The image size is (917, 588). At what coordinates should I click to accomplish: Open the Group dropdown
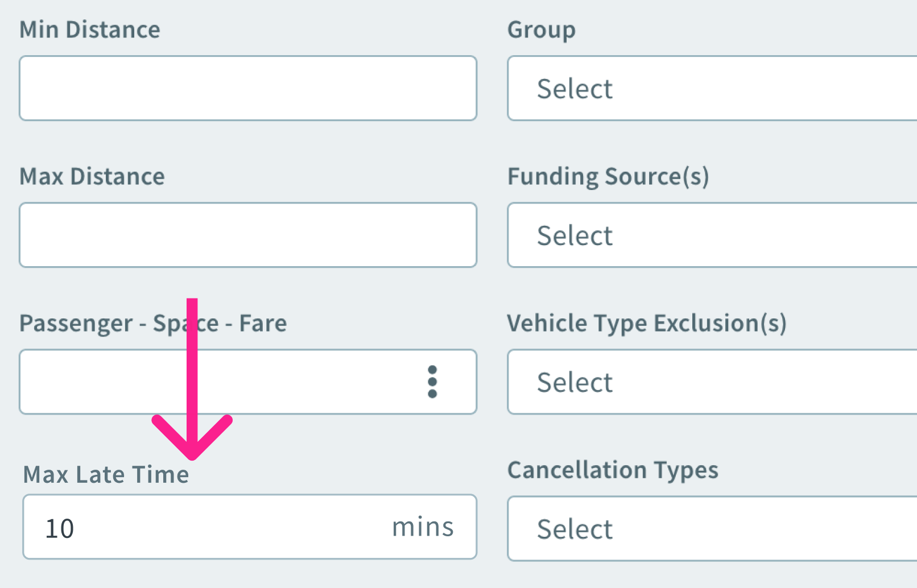click(x=711, y=88)
